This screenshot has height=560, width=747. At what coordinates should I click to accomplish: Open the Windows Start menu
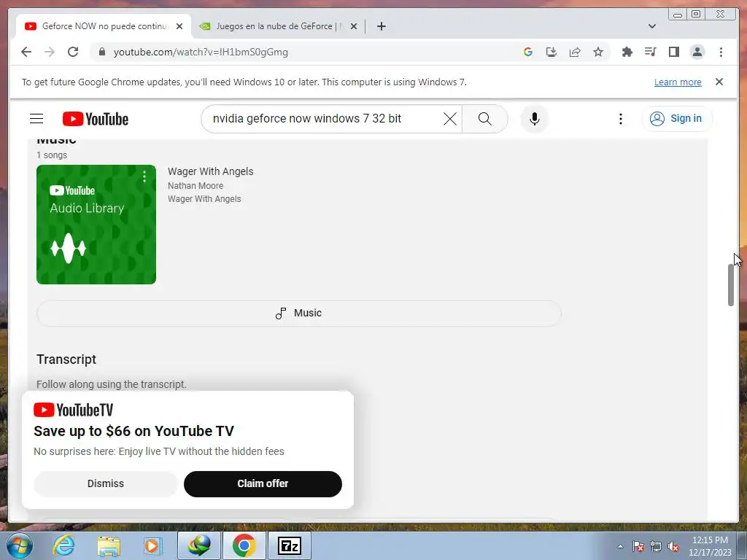pos(19,545)
